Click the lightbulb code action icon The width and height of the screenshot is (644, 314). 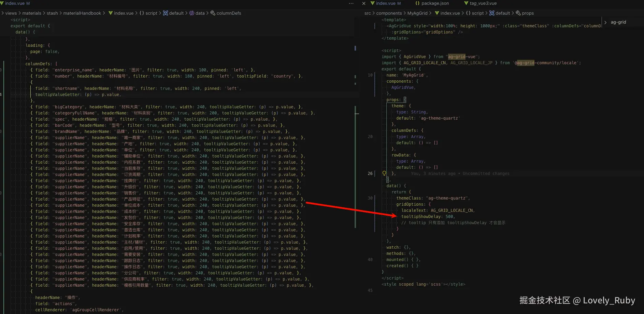[384, 173]
